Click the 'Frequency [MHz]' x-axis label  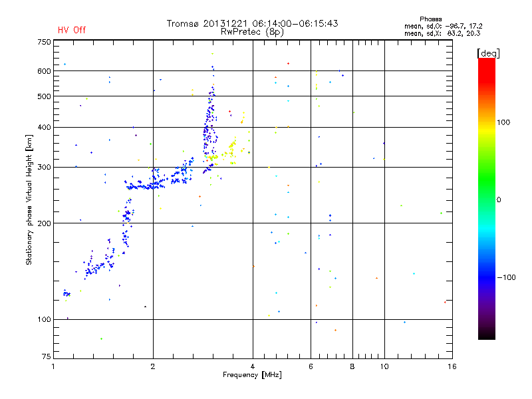[x=252, y=375]
